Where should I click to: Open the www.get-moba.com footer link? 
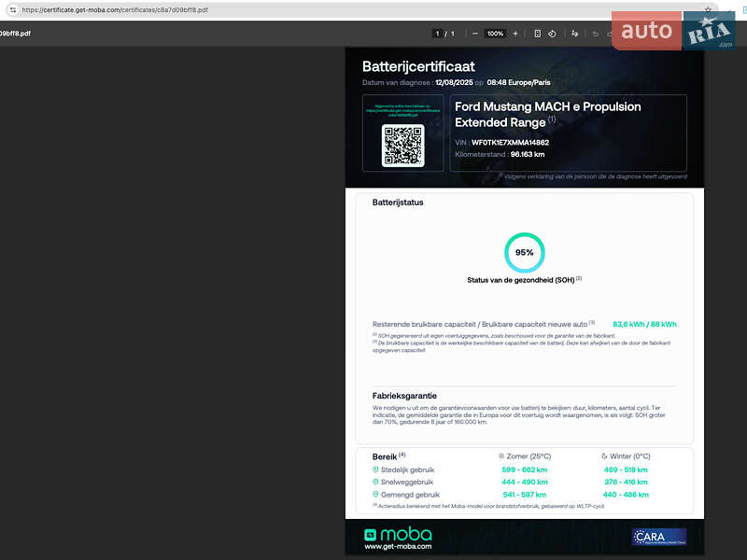coord(398,547)
